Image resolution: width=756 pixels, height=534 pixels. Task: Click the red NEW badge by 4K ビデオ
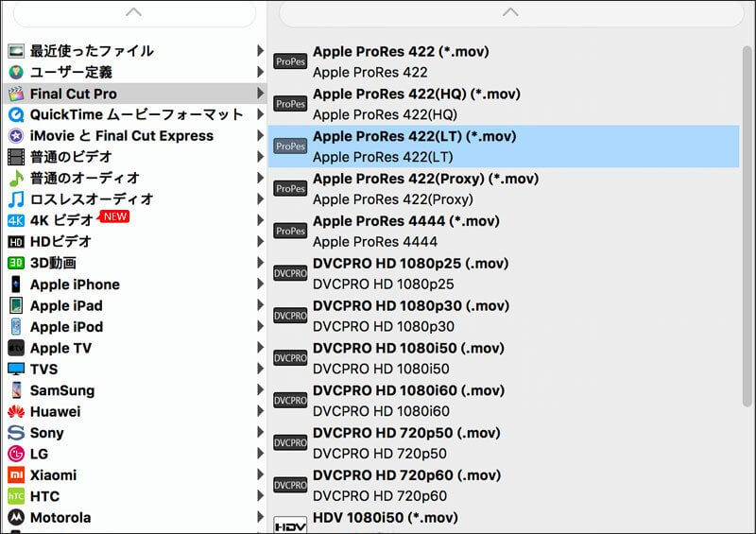114,216
